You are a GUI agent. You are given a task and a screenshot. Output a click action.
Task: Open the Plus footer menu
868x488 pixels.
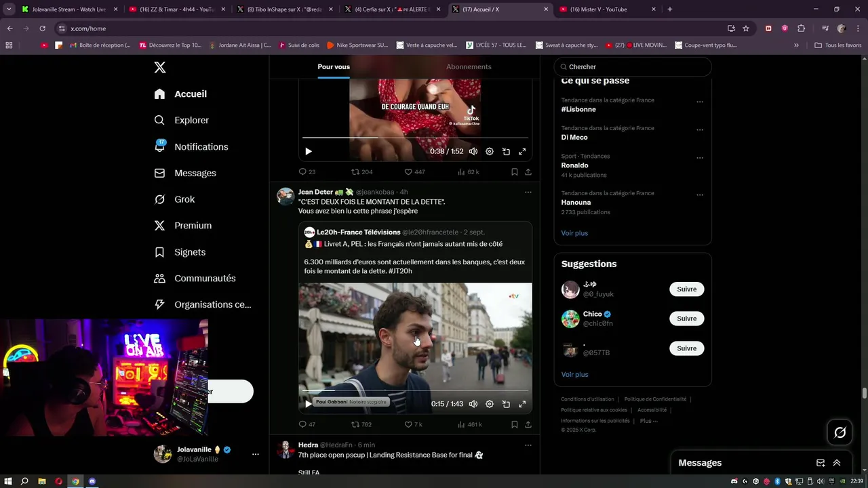[x=648, y=421]
